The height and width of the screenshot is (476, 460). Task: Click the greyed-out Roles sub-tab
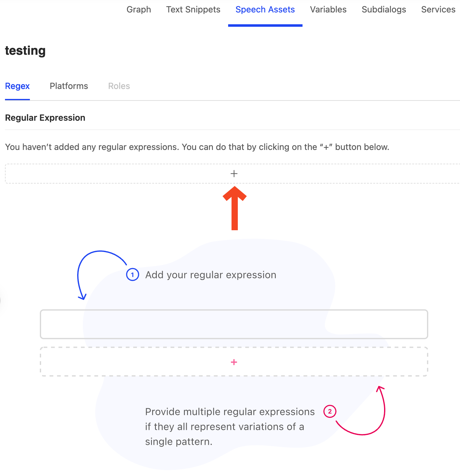pyautogui.click(x=119, y=86)
